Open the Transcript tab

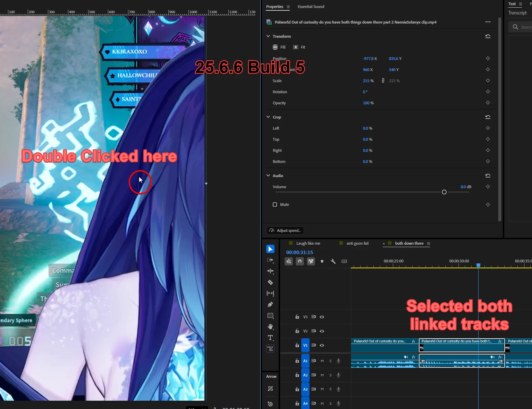pos(517,13)
